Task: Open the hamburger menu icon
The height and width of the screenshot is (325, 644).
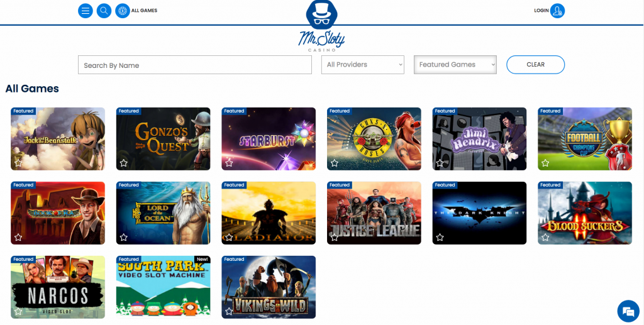Action: 86,11
